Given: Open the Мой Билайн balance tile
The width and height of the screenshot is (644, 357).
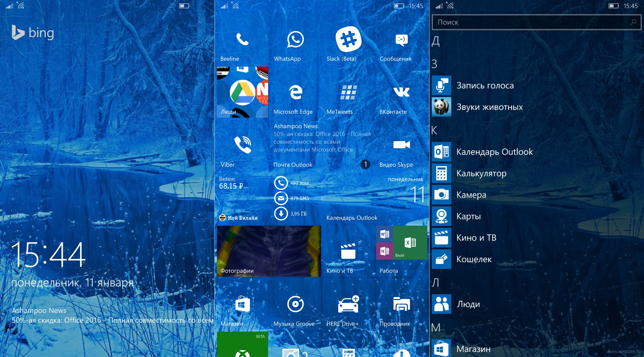Looking at the screenshot, I should click(x=269, y=198).
